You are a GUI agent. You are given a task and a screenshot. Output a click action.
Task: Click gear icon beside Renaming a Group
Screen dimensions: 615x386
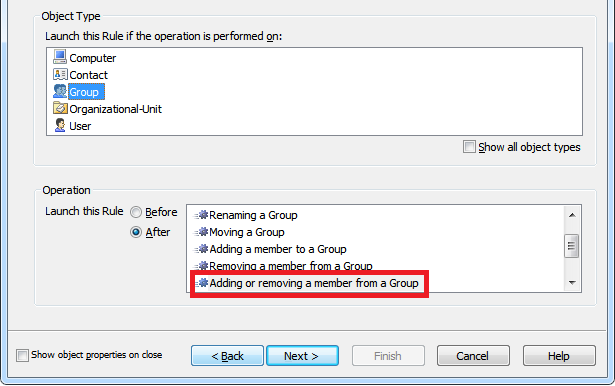(202, 215)
